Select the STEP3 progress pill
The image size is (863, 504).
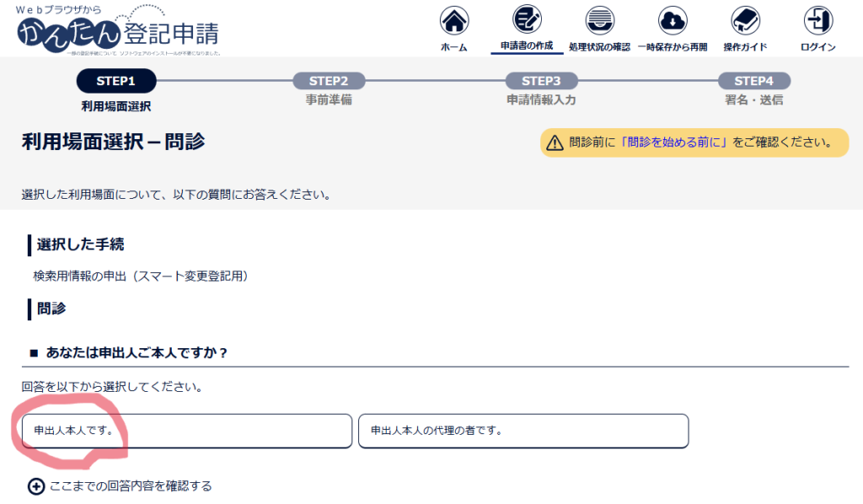[x=541, y=81]
